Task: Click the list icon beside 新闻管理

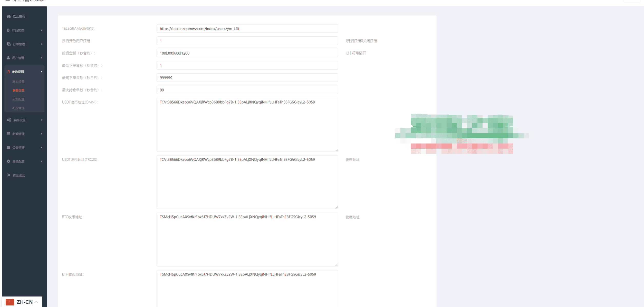Action: (x=8, y=134)
